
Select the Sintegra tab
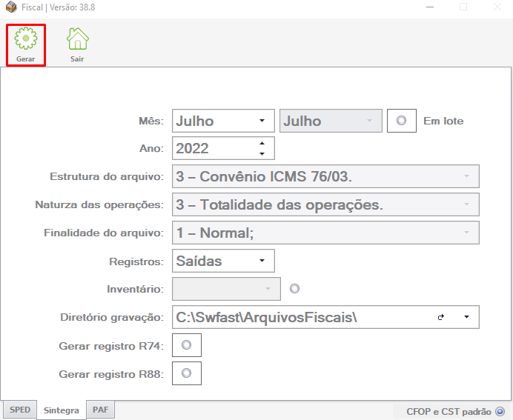click(x=62, y=410)
